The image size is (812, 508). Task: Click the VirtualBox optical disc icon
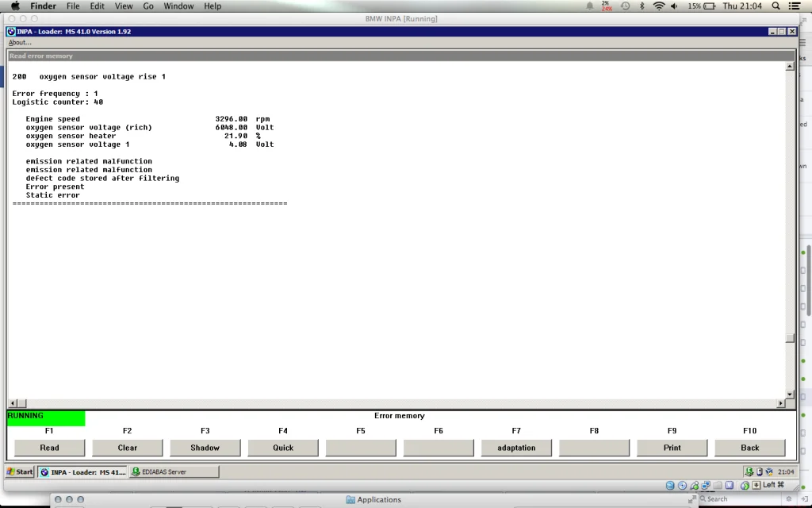coord(682,486)
